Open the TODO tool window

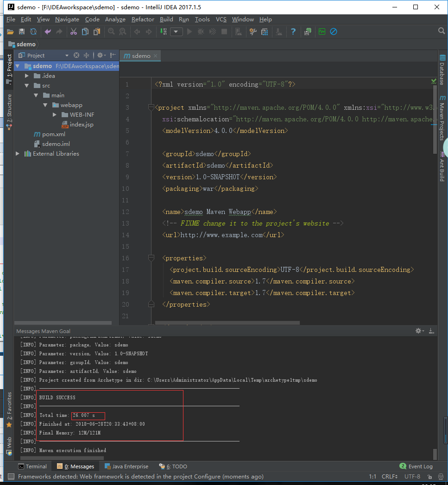click(x=173, y=466)
